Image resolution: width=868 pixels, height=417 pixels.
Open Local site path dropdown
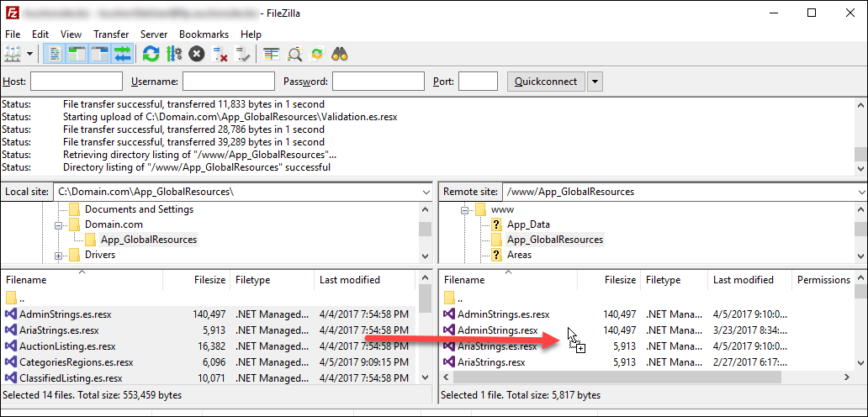[426, 192]
